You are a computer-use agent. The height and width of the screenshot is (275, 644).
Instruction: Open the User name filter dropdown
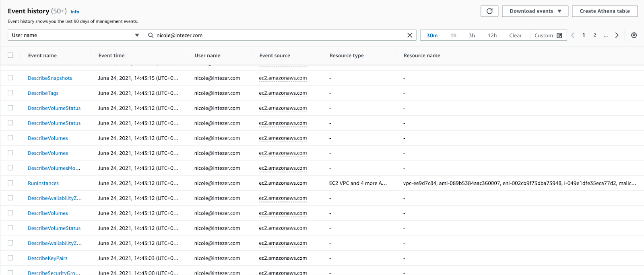76,35
